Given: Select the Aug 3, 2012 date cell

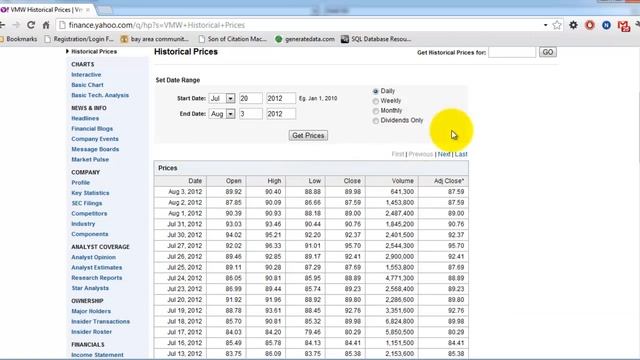Looking at the screenshot, I should click(x=180, y=192).
